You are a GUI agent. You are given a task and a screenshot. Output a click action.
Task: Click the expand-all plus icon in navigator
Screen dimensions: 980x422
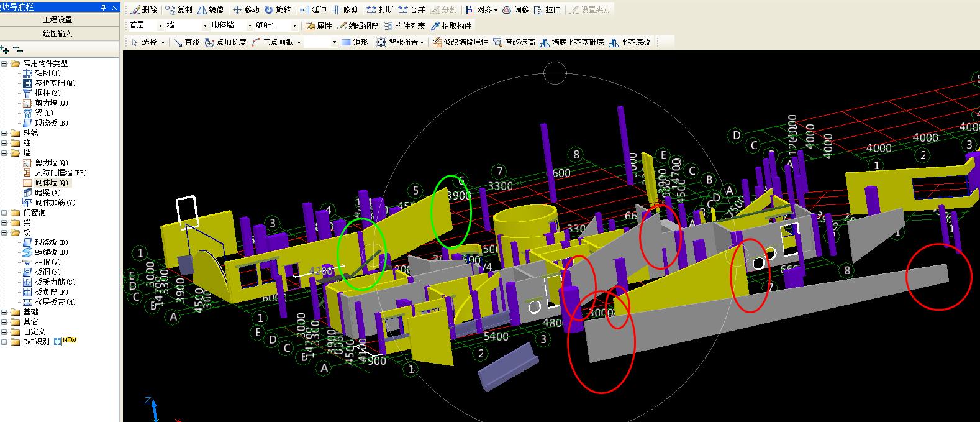[x=5, y=49]
